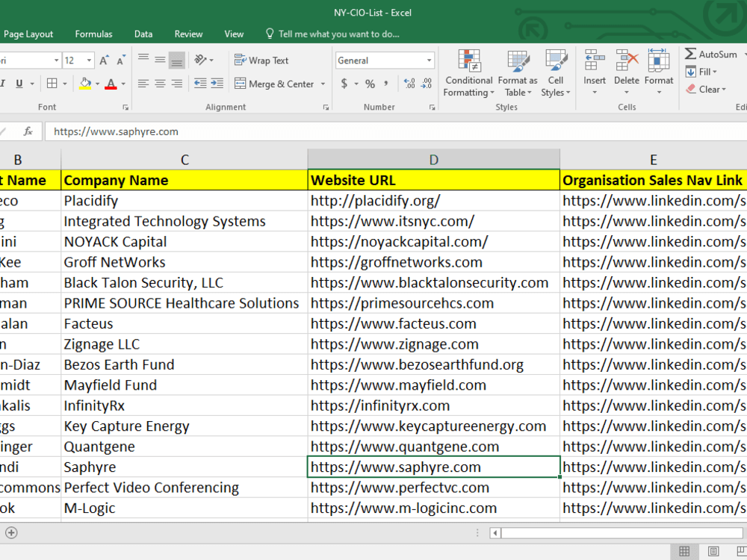Click Merge & Center
This screenshot has height=560, width=747.
click(x=274, y=84)
